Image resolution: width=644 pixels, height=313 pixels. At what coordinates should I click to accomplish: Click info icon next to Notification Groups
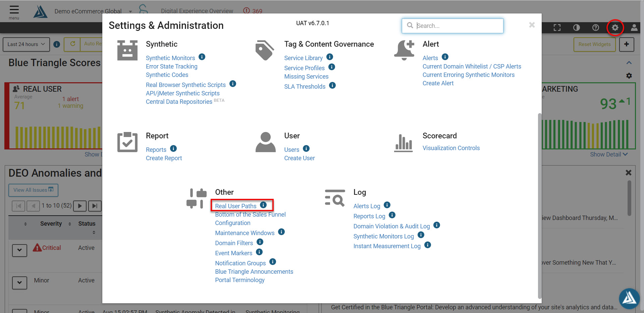click(273, 262)
